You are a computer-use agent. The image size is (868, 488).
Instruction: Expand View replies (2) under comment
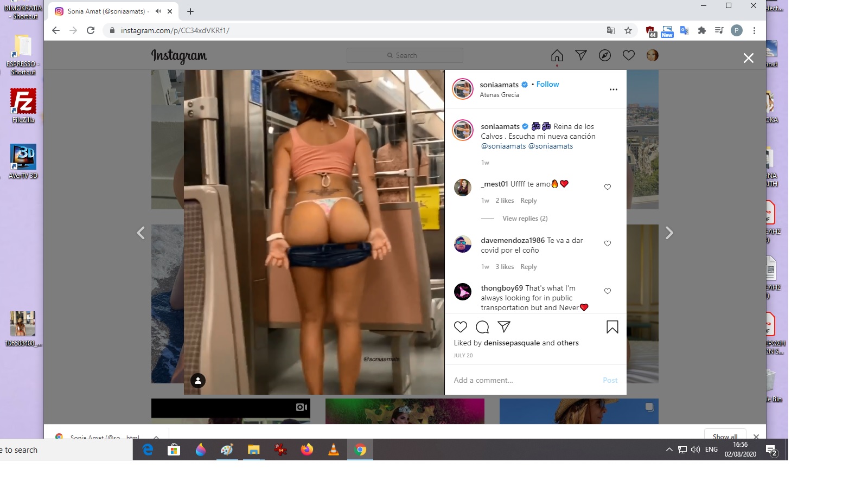tap(525, 219)
